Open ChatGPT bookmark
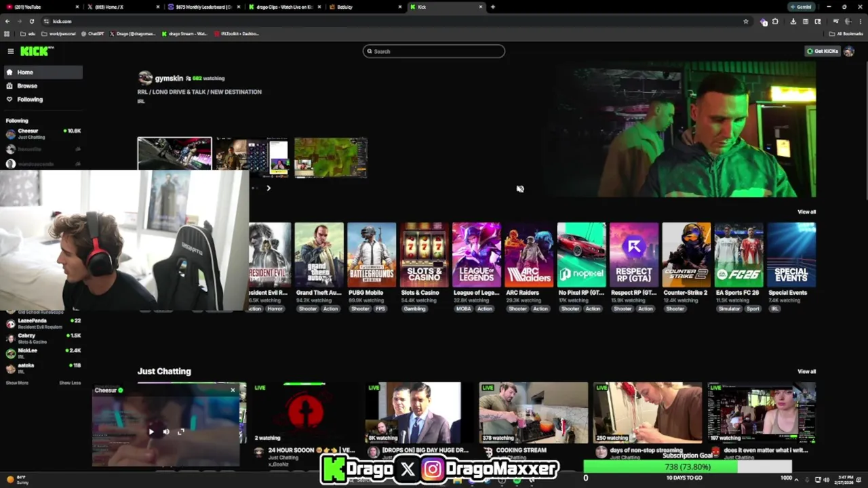 click(92, 33)
